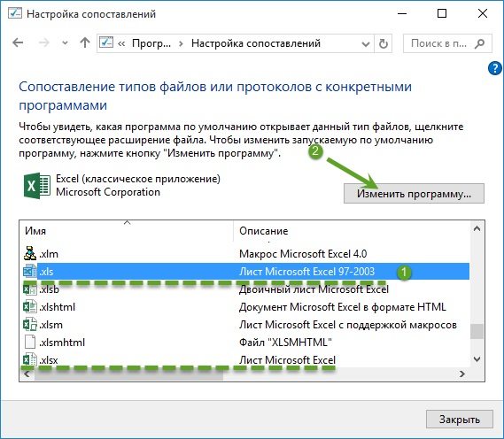Viewport: 504px width, 439px height.
Task: Click the search magnifier icon
Action: coord(479,43)
